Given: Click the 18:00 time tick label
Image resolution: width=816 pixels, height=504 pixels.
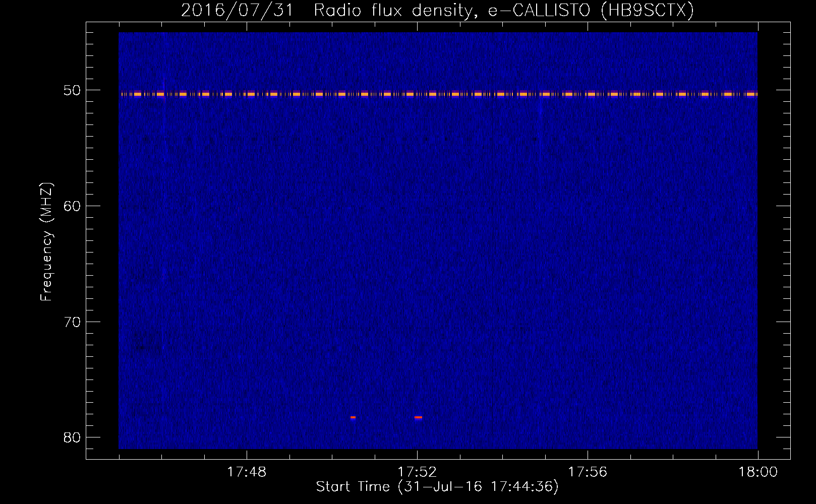Looking at the screenshot, I should click(758, 472).
